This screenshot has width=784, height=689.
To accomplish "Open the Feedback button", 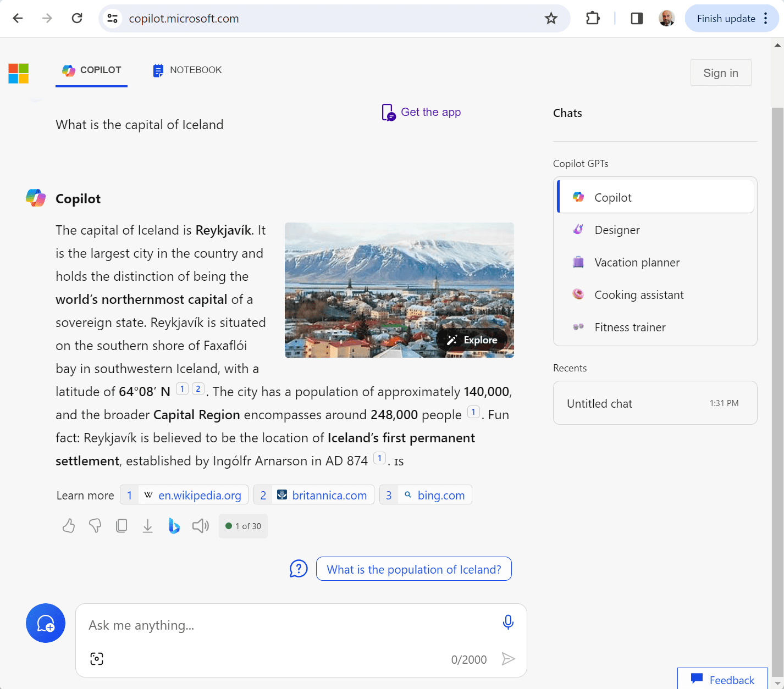I will (723, 680).
